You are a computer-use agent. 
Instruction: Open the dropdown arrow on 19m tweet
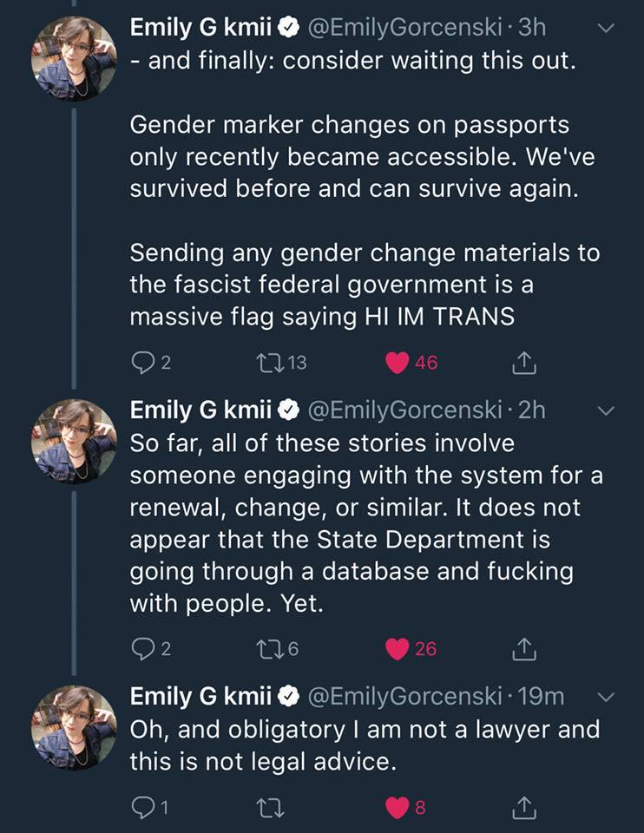click(x=607, y=697)
